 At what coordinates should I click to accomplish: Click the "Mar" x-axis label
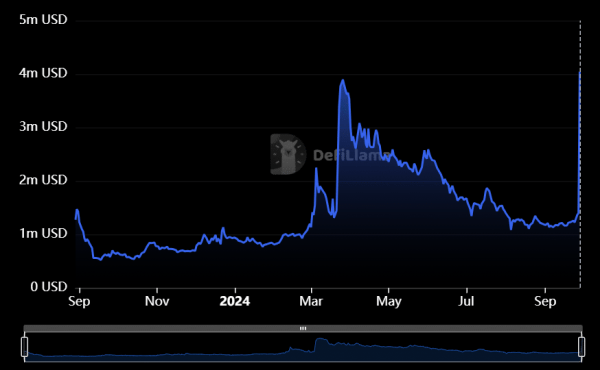(311, 302)
